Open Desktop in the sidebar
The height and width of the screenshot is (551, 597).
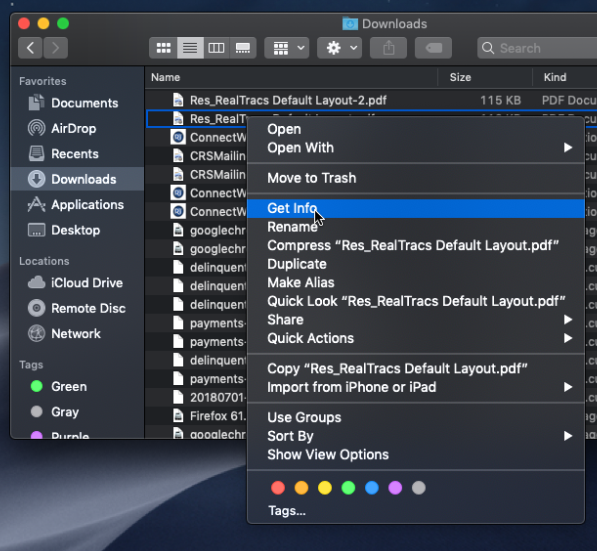point(77,230)
